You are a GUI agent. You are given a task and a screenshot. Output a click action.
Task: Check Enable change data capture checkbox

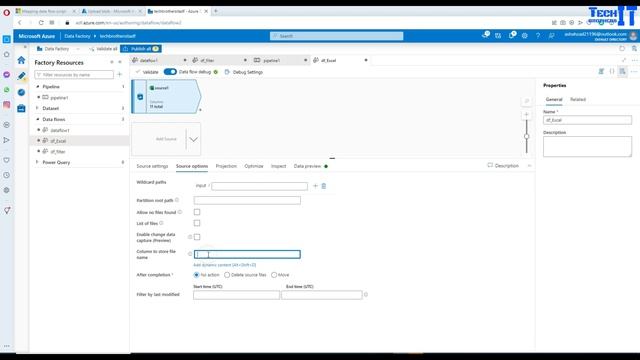[197, 237]
